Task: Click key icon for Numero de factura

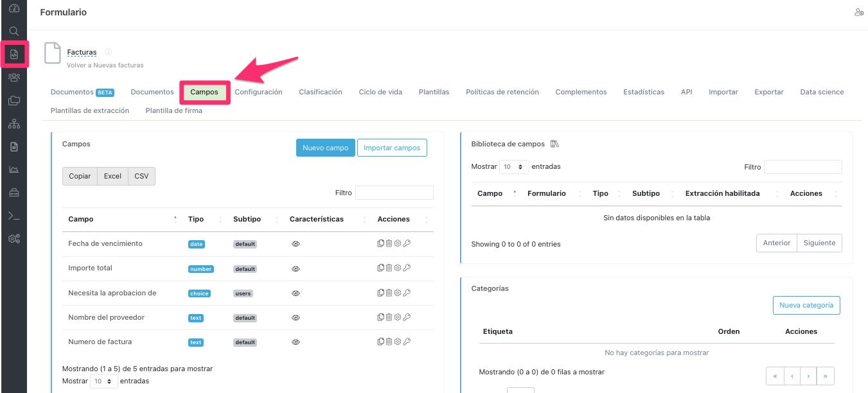Action: pos(407,342)
